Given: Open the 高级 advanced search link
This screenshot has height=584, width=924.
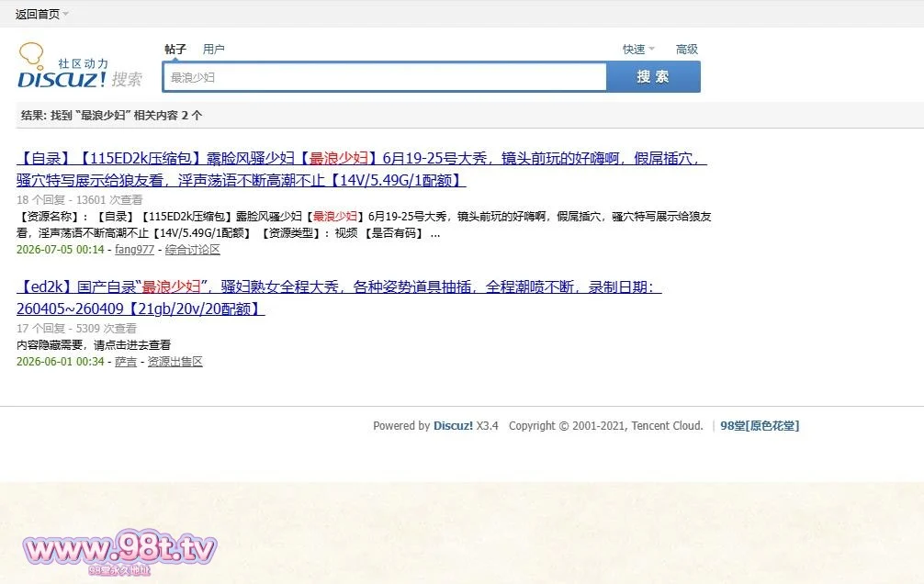Looking at the screenshot, I should coord(686,50).
